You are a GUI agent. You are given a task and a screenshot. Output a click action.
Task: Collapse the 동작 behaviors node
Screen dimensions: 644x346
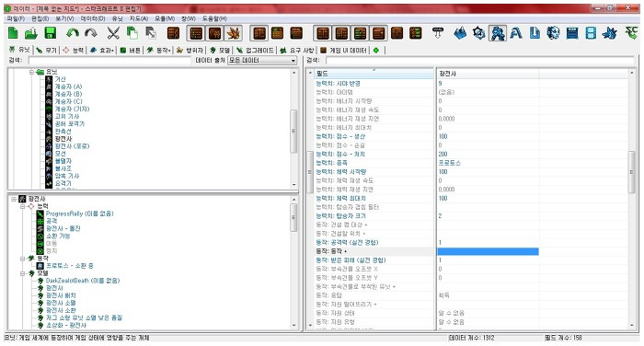(23, 259)
